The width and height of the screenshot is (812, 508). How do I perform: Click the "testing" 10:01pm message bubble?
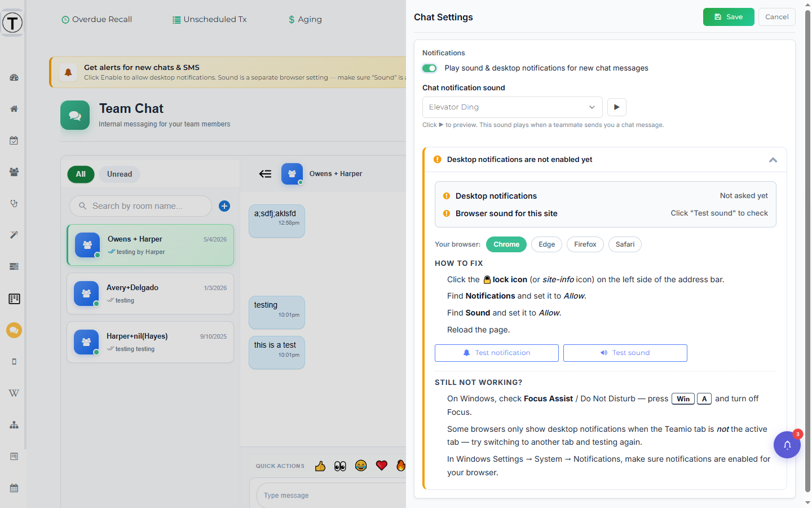pyautogui.click(x=277, y=312)
